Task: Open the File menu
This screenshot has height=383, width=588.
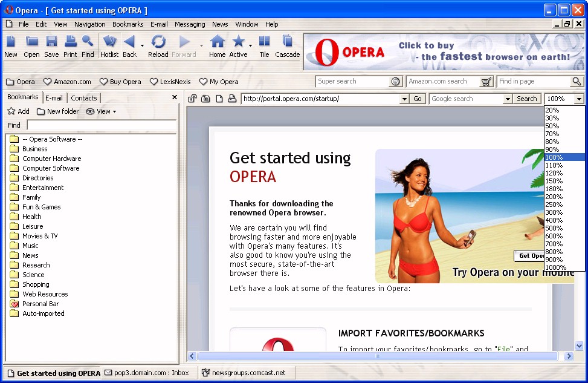Action: click(x=24, y=24)
